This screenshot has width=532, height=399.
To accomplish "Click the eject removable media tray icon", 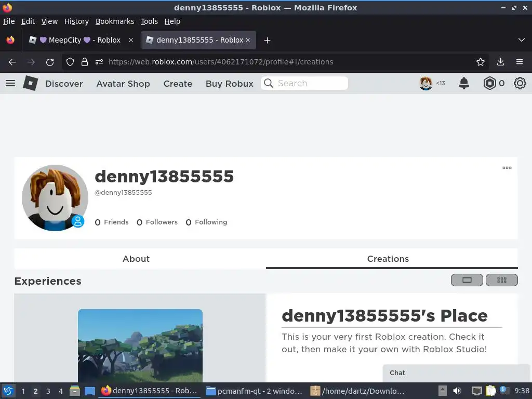I will (443, 391).
